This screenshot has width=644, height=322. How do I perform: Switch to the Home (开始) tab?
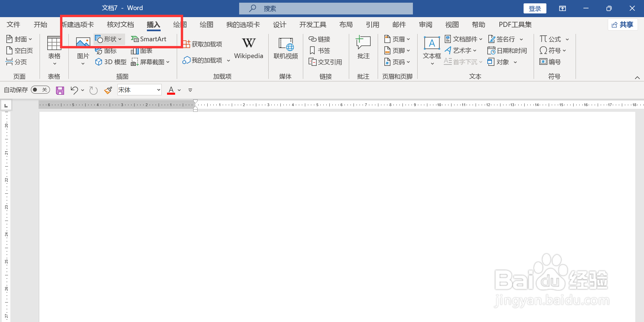[40, 25]
